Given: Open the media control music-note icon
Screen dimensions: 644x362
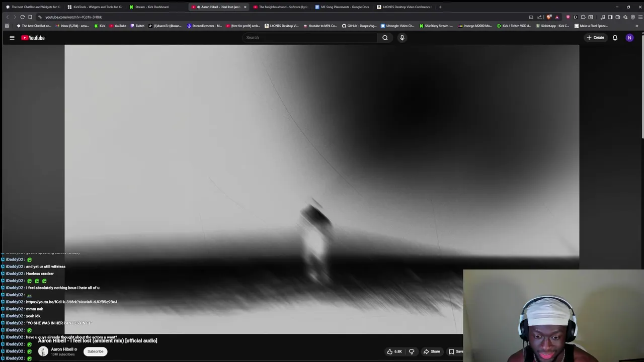Looking at the screenshot, I should tap(602, 17).
